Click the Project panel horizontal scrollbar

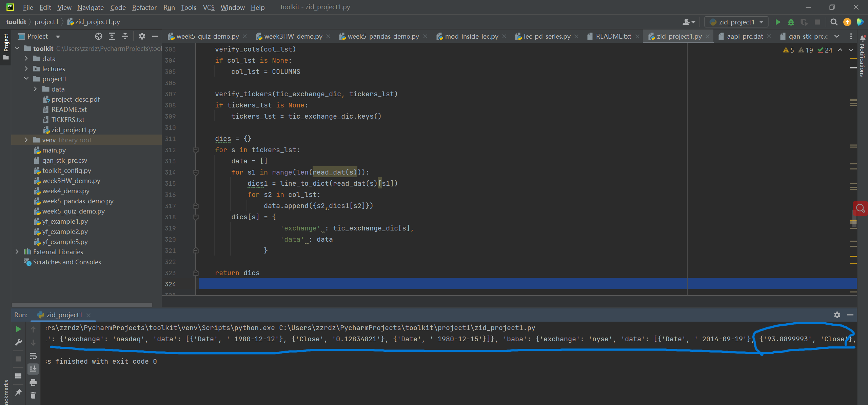[x=82, y=305]
